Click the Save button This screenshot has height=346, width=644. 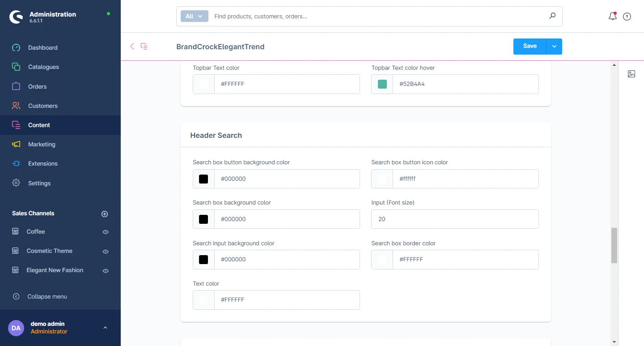click(x=530, y=46)
